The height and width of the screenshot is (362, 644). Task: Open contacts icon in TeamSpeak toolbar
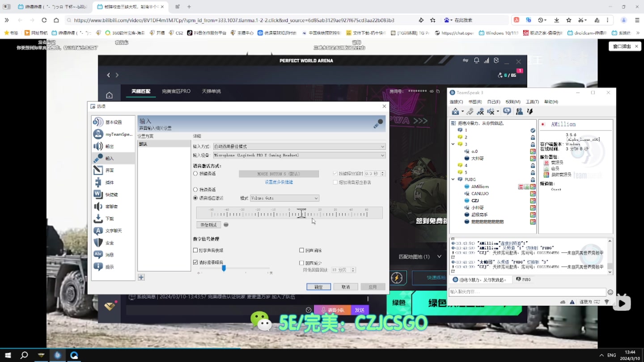click(x=519, y=111)
